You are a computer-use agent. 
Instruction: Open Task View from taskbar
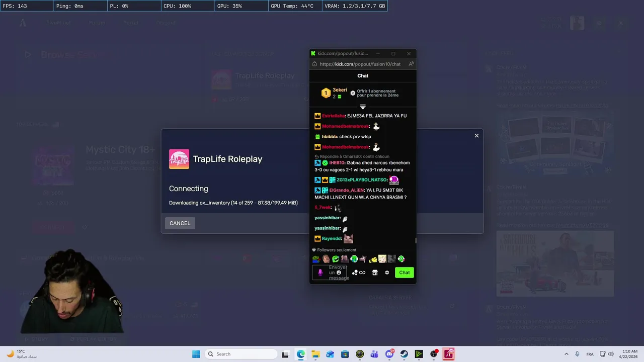[x=285, y=354]
